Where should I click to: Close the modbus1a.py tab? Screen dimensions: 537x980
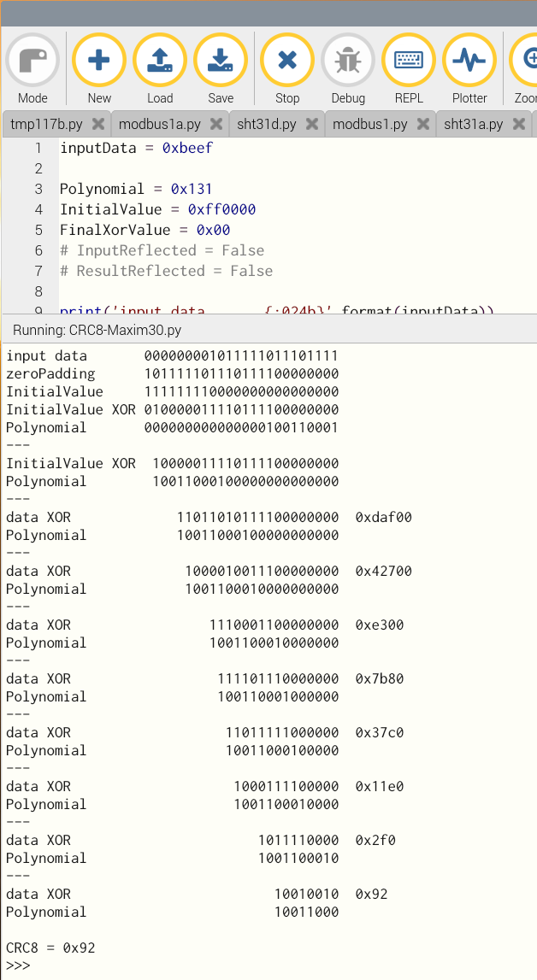tap(215, 124)
